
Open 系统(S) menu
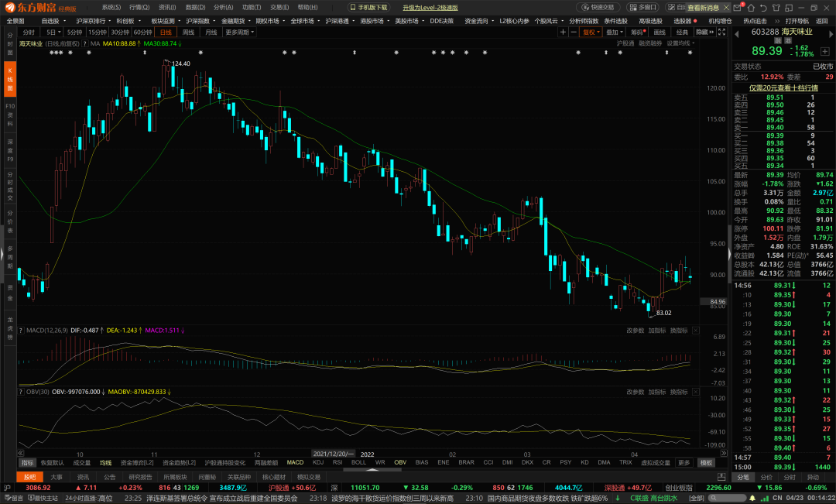111,8
